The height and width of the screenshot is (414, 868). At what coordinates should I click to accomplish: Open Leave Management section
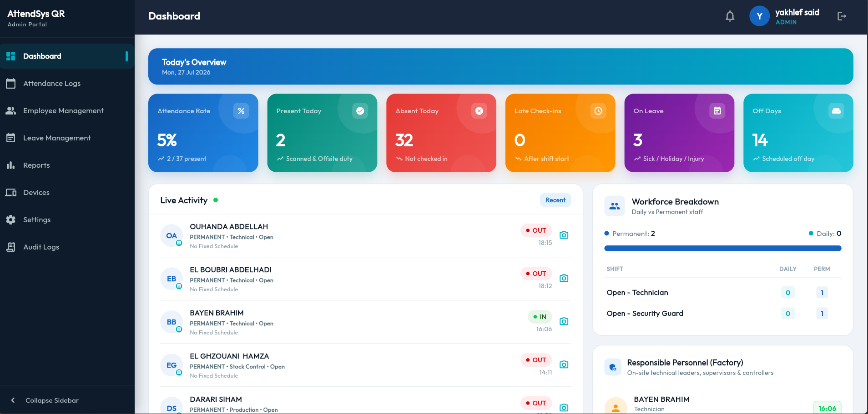[67, 138]
